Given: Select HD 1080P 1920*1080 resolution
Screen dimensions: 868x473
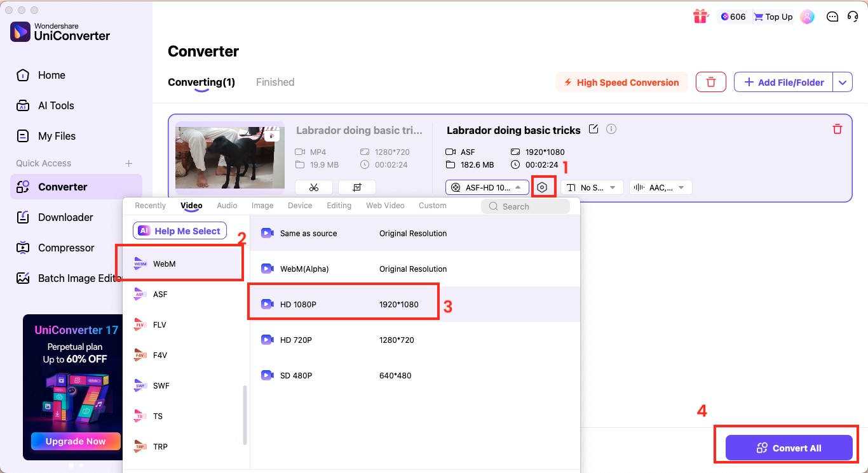Looking at the screenshot, I should coord(343,304).
